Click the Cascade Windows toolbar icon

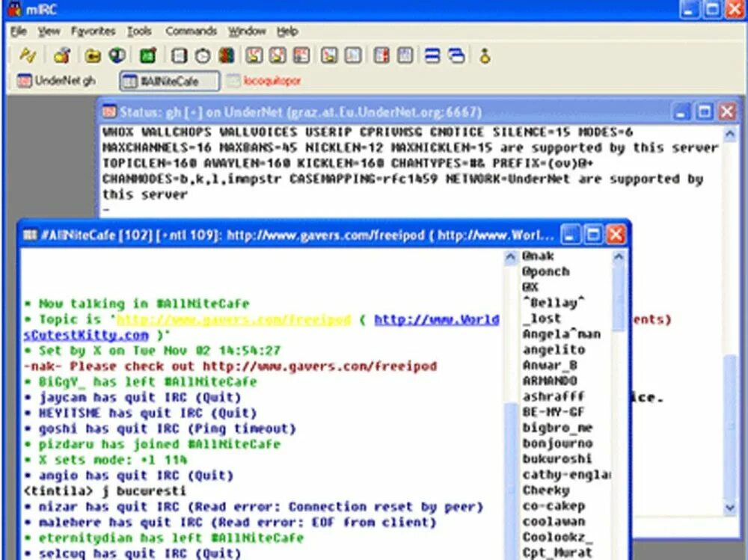pos(456,56)
